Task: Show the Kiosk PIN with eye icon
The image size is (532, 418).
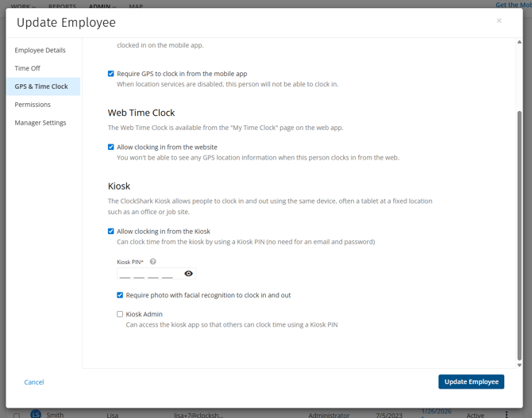Action: pyautogui.click(x=188, y=274)
